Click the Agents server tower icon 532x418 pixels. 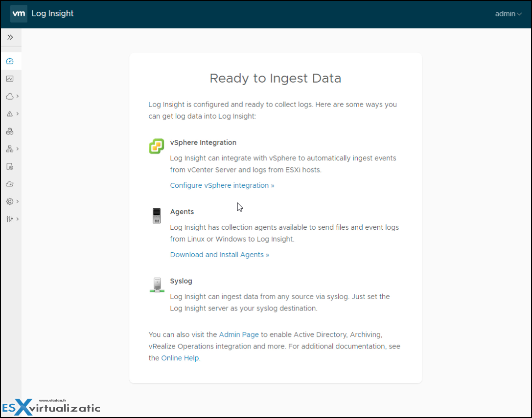pyautogui.click(x=157, y=216)
